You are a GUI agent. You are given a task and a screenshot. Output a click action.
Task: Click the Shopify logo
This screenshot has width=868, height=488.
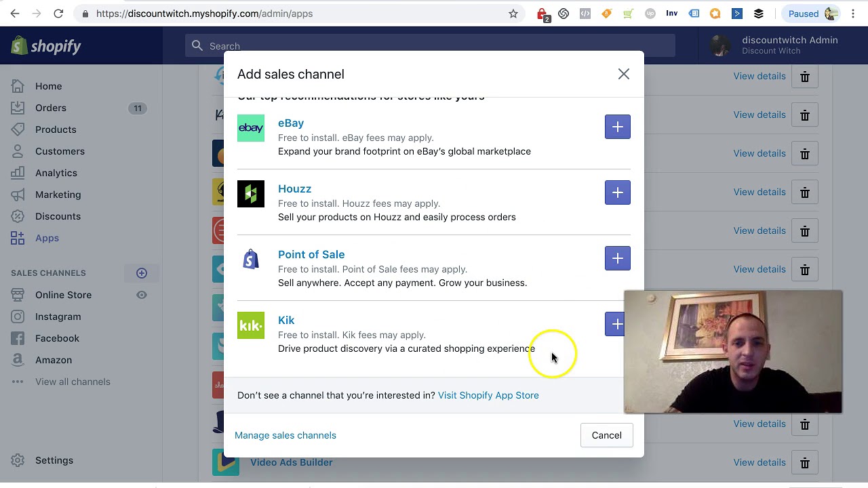(x=46, y=46)
